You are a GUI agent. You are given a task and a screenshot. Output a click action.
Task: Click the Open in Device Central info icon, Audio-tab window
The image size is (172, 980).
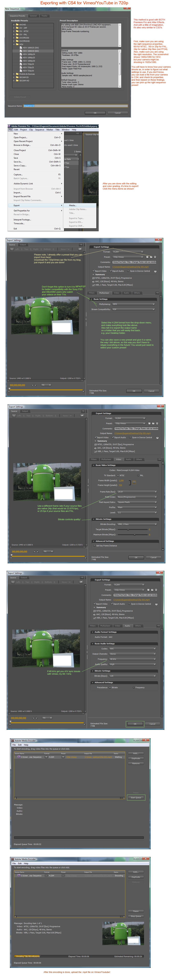[x=156, y=604]
